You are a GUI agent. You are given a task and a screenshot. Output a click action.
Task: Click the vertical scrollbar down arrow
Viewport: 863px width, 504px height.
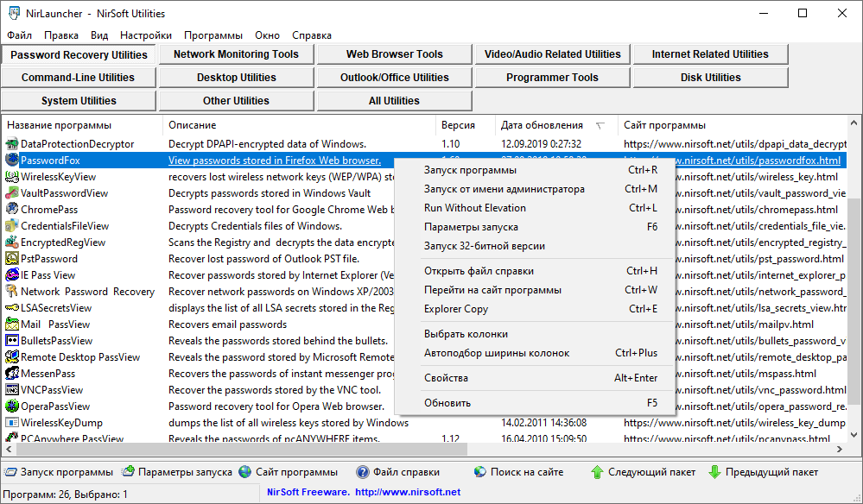click(x=853, y=435)
